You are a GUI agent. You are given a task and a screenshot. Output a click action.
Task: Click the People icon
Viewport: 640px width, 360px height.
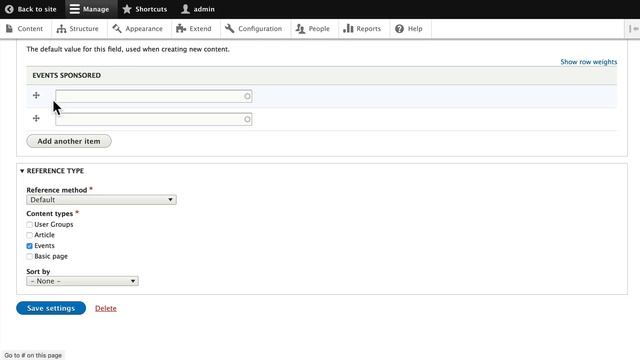300,29
